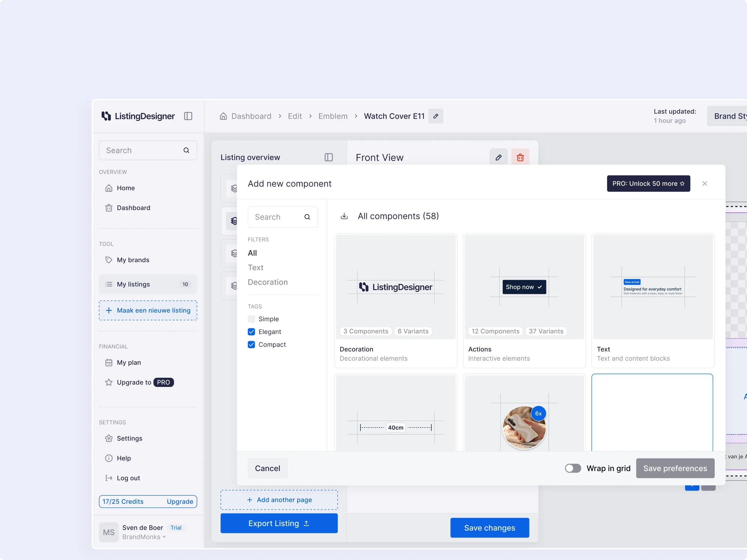The image size is (747, 560).
Task: Enable the Simple tag checkbox
Action: coord(251,319)
